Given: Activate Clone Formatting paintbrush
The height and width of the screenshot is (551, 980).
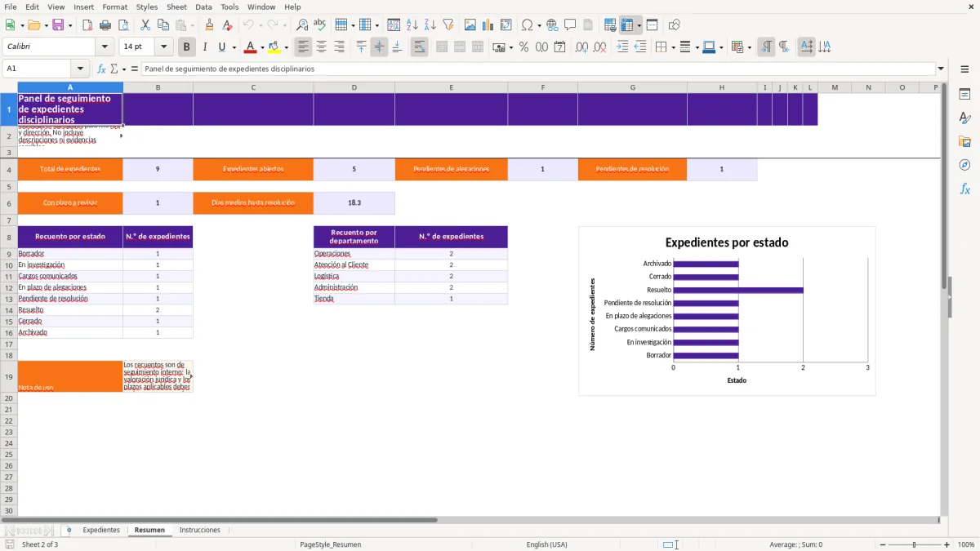Looking at the screenshot, I should pyautogui.click(x=210, y=25).
